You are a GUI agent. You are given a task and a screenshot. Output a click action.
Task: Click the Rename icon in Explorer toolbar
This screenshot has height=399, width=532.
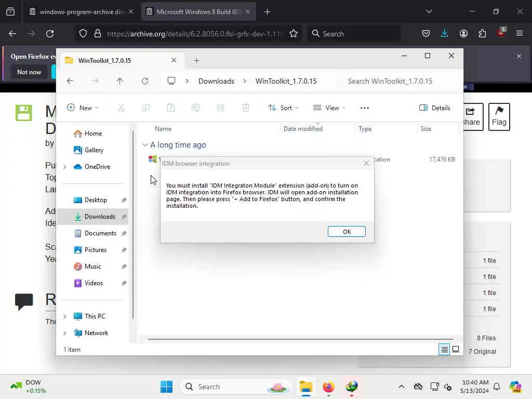point(196,108)
